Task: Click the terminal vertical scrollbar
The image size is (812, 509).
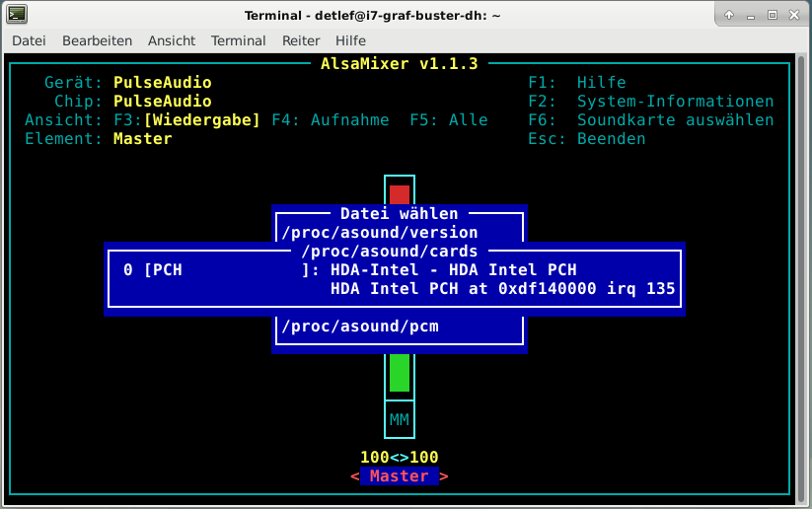Action: (802, 279)
